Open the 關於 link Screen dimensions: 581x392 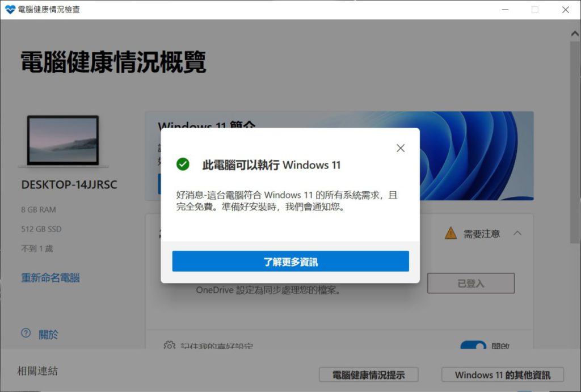(x=49, y=335)
